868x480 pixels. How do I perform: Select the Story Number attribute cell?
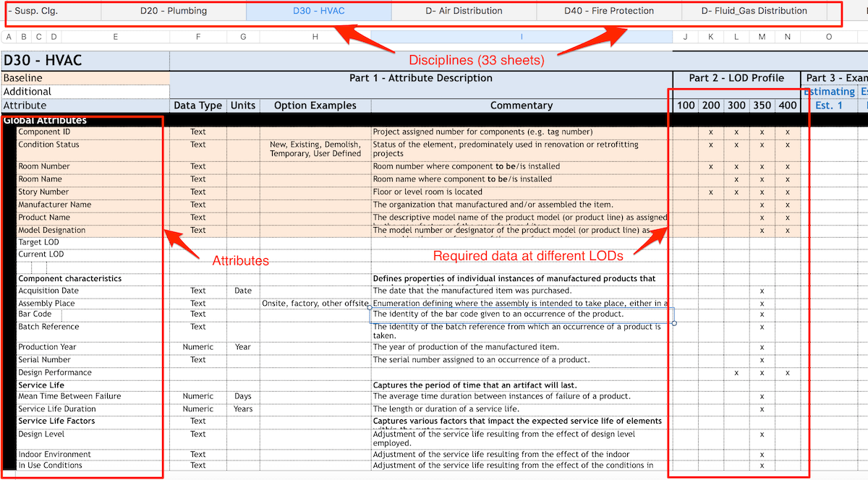click(93, 192)
